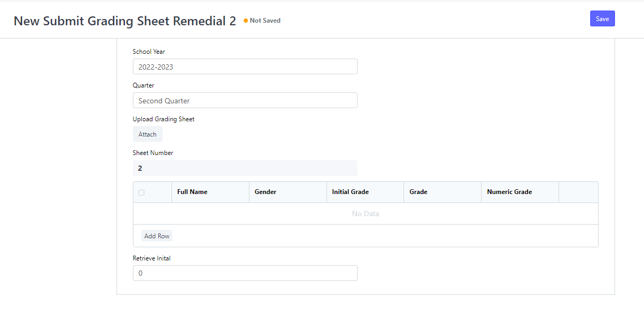This screenshot has height=310, width=644.
Task: Open the Quarter field showing Second Quarter
Action: 245,100
